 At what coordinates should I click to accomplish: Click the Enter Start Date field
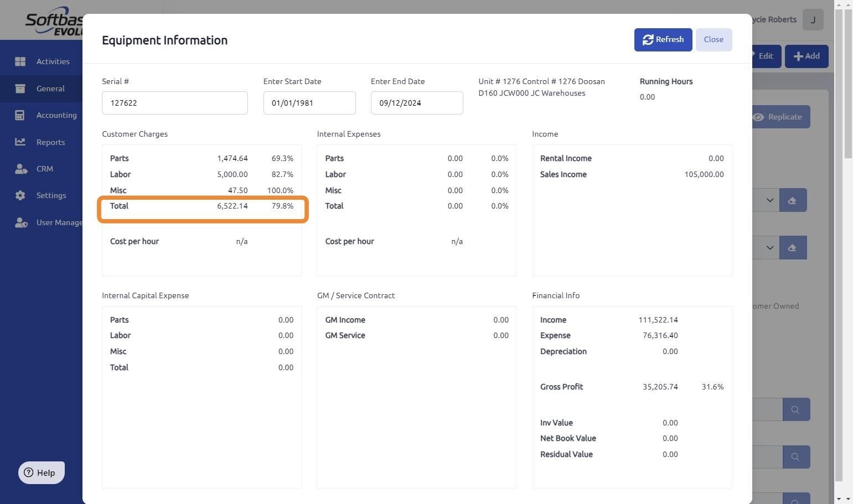pos(309,103)
